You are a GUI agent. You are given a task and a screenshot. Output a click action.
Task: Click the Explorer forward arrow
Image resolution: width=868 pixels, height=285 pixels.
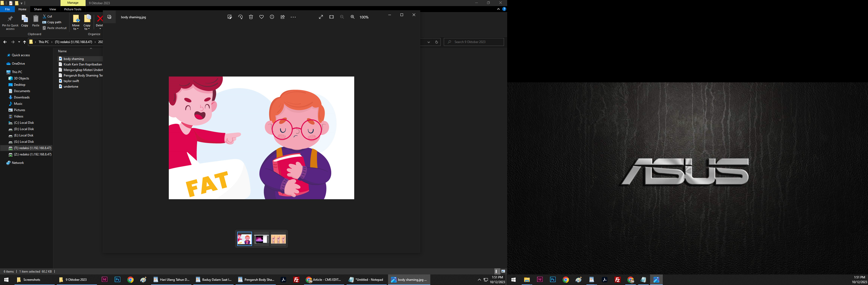pos(13,42)
